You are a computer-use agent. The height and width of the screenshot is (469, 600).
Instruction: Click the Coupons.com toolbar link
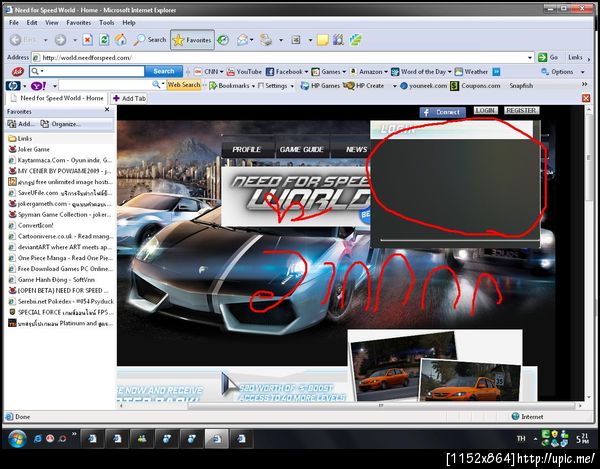click(475, 86)
